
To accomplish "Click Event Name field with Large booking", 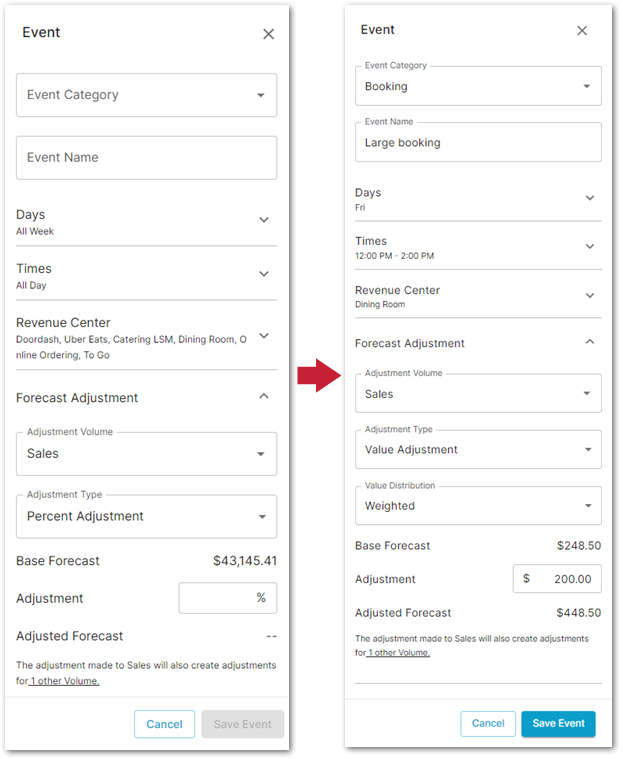I will click(x=478, y=143).
